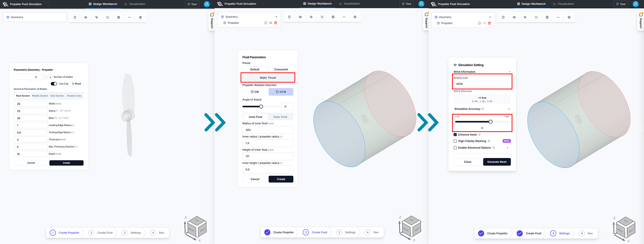Open the three-dots toolbar menu on Parametric Geometry screen
644x244 pixels.
[x=129, y=17]
